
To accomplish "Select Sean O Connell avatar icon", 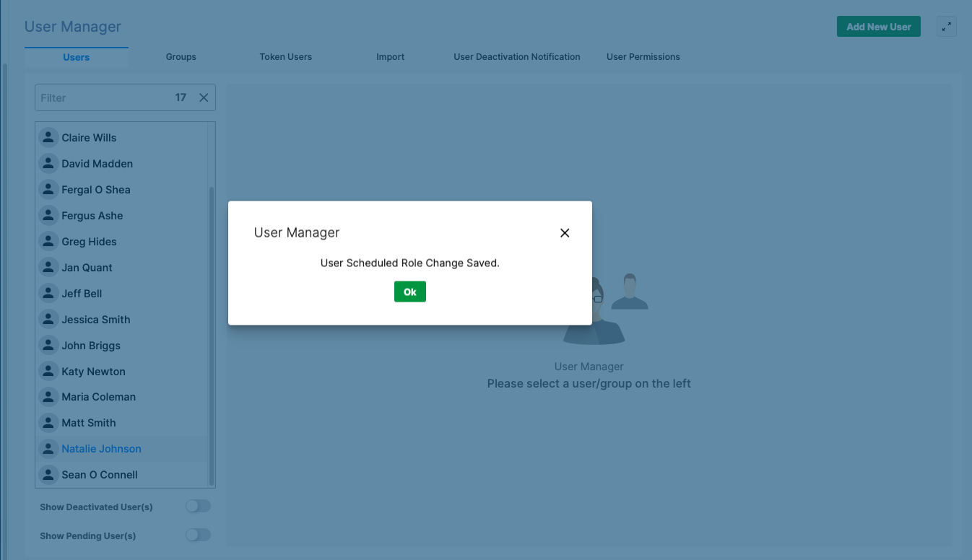I will click(48, 474).
